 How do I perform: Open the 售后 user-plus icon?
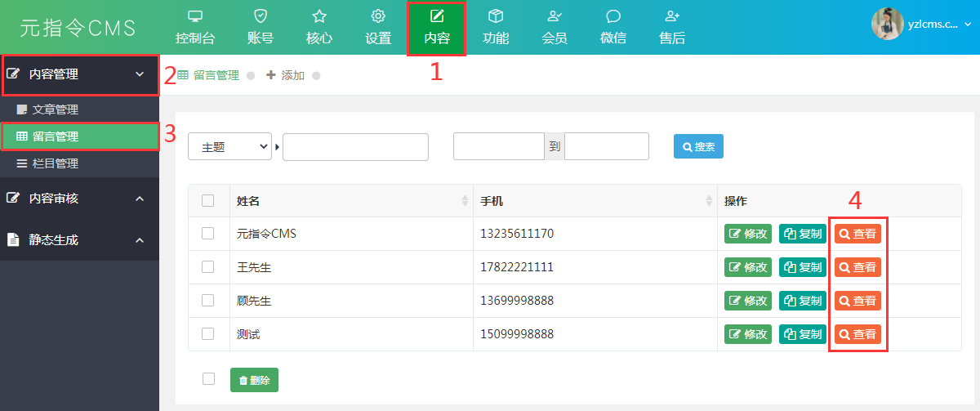pos(672,16)
